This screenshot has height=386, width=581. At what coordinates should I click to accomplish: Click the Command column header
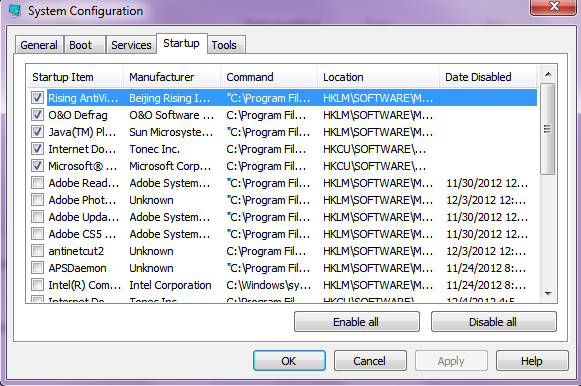[269, 77]
